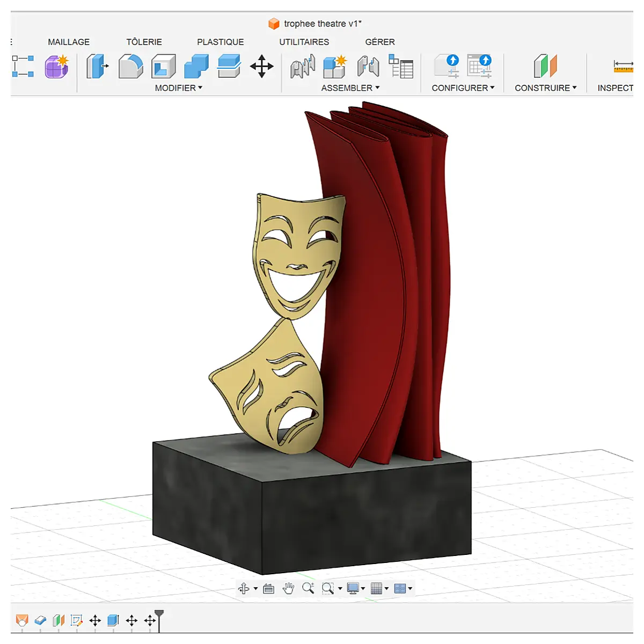This screenshot has width=644, height=644.
Task: Choose the Shell tool icon
Action: [164, 67]
